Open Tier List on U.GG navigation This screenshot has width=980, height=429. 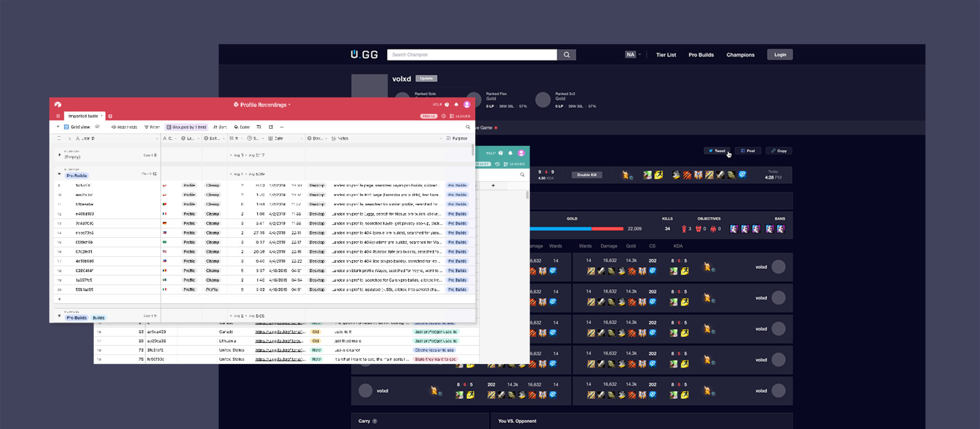666,55
